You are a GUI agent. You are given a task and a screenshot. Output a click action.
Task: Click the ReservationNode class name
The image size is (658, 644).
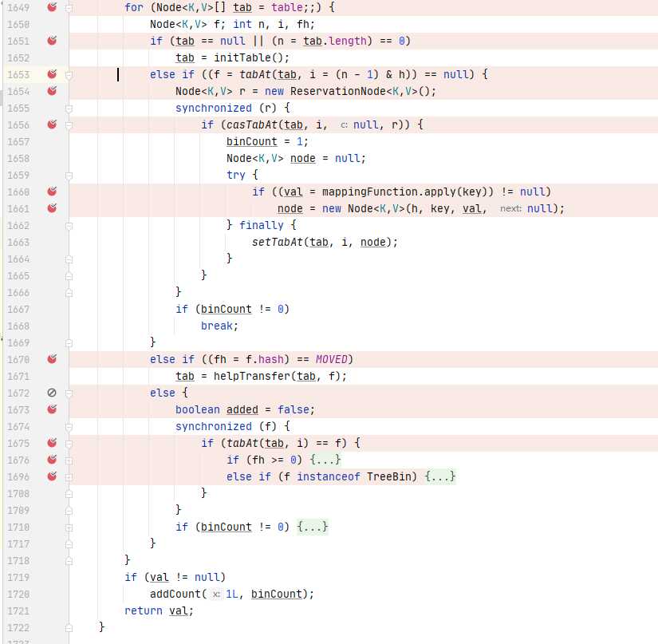pyautogui.click(x=338, y=91)
